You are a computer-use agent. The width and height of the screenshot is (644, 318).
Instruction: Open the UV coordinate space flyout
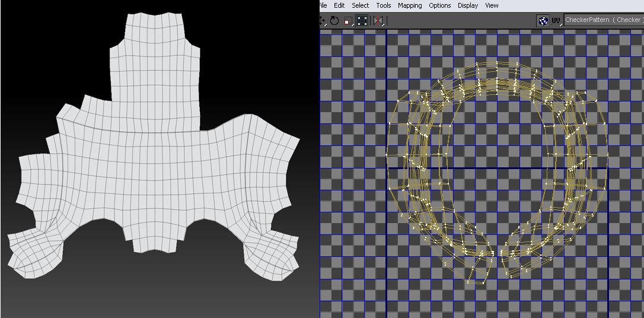point(556,21)
